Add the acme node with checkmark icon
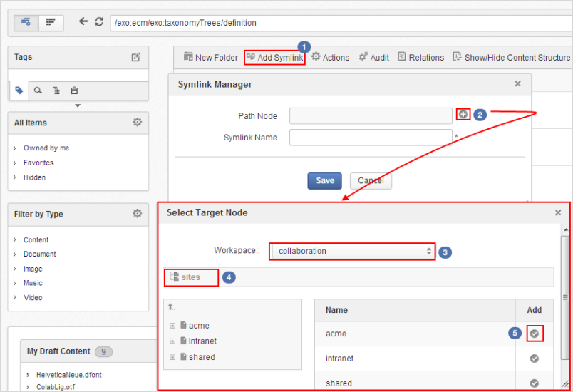Screen dimensions: 573x392 535,334
